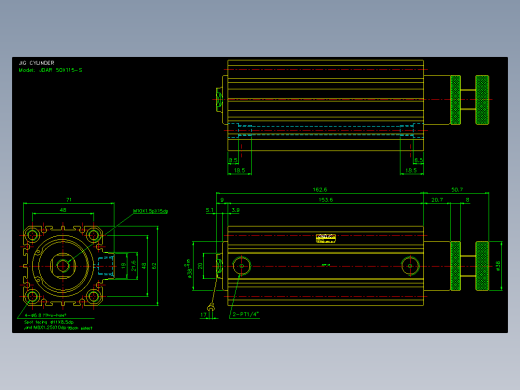Select the '4-ø6.8 thru-hole' note
The width and height of the screenshot is (520, 390).
[x=45, y=315]
